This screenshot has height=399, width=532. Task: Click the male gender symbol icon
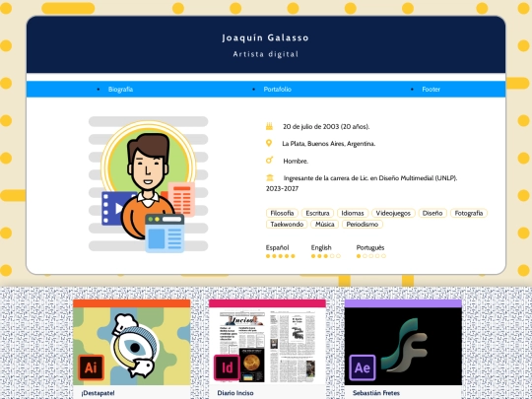point(269,161)
